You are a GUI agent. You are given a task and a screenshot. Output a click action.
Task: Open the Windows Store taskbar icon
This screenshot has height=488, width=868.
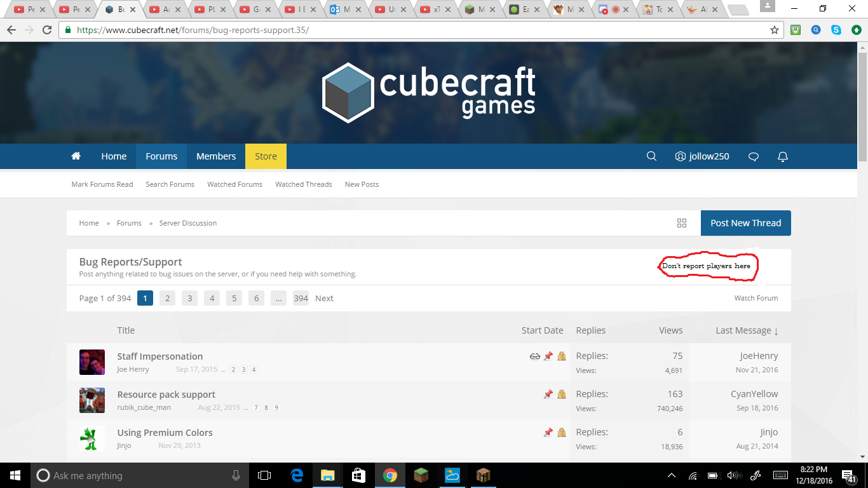pos(359,475)
